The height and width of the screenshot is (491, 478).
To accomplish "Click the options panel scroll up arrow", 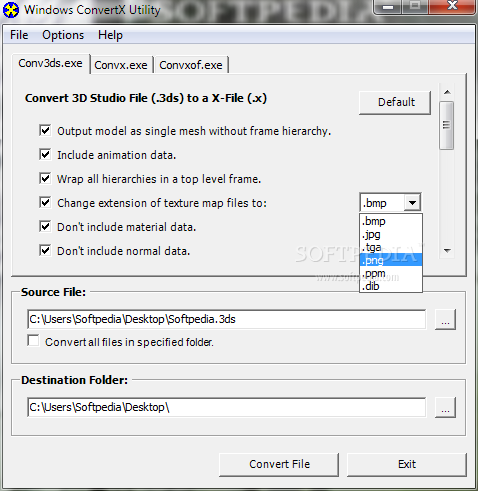I will (447, 92).
